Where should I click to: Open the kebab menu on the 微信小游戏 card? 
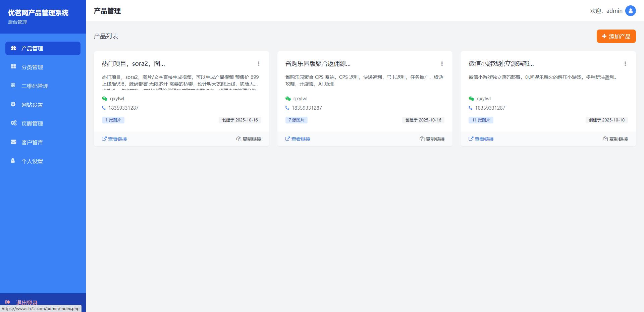coord(625,64)
